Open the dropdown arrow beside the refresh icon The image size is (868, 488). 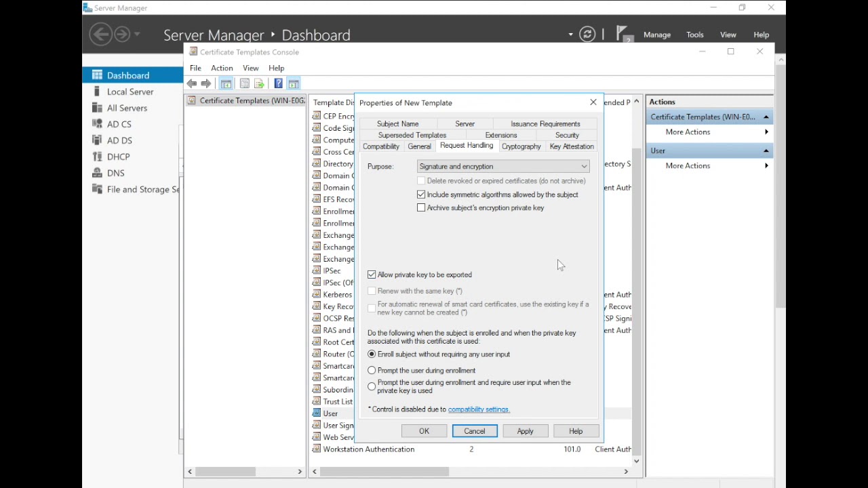570,35
